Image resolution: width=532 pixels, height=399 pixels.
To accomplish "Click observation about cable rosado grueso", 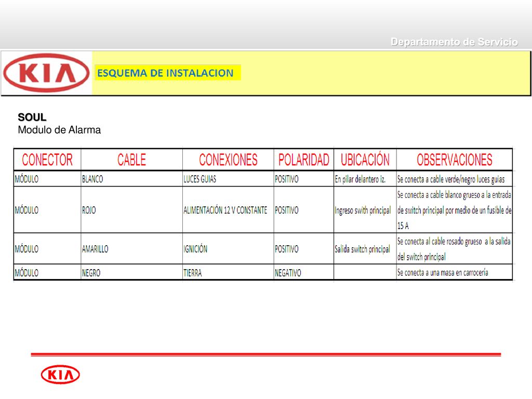I will [454, 249].
